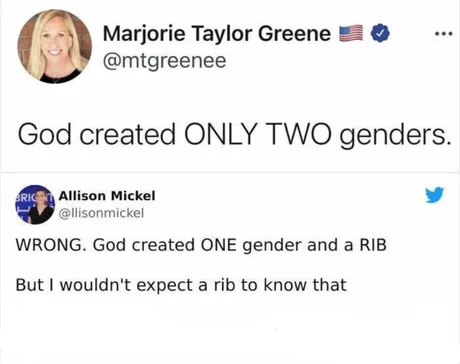Click the Allison Mickel display name
460x364 pixels.
(107, 196)
